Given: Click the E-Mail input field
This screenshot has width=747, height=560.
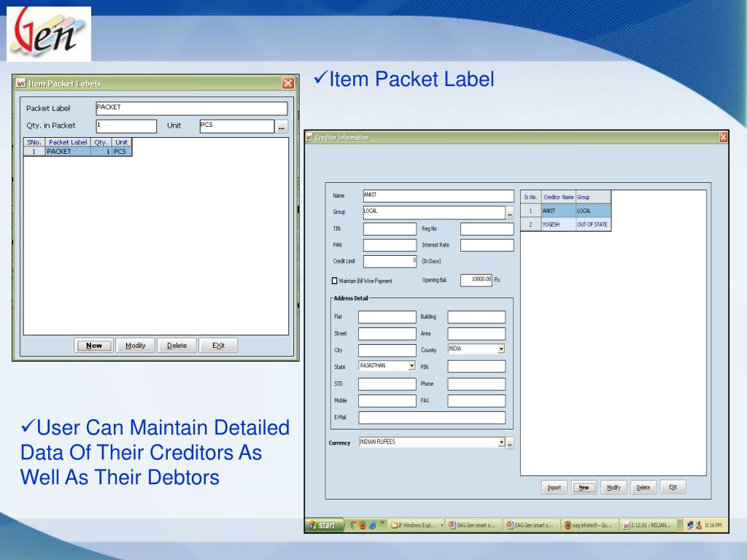Looking at the screenshot, I should pyautogui.click(x=432, y=418).
